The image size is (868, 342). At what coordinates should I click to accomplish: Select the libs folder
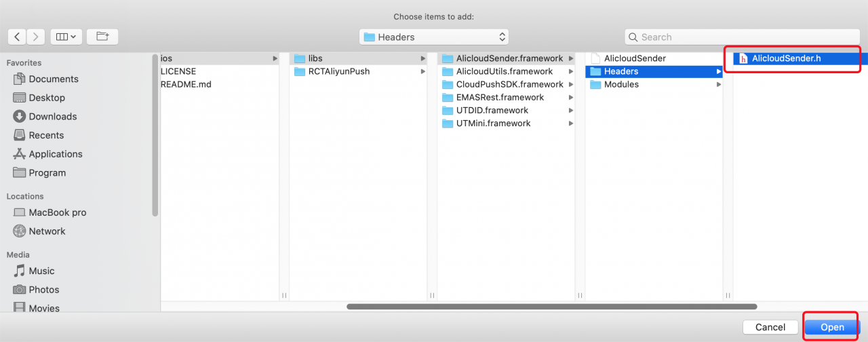tap(359, 58)
